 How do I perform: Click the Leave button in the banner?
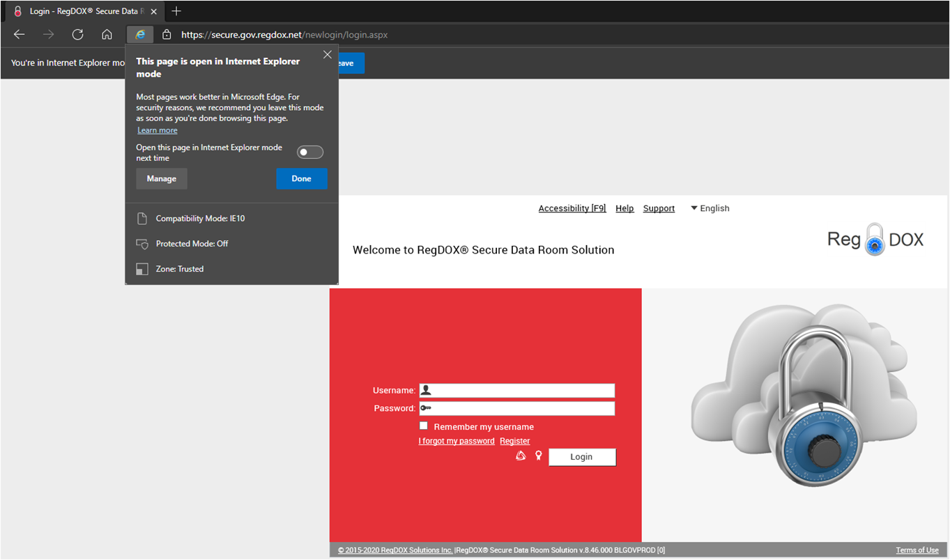point(351,63)
